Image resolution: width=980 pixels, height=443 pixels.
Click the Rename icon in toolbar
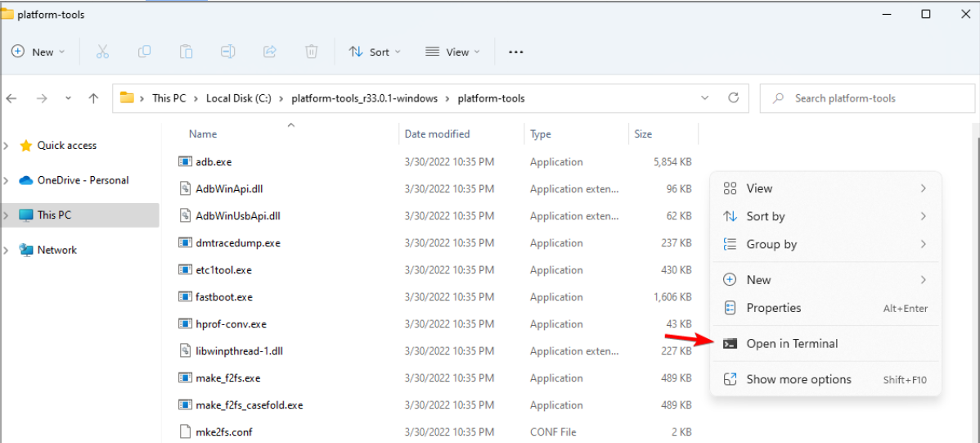pos(228,52)
